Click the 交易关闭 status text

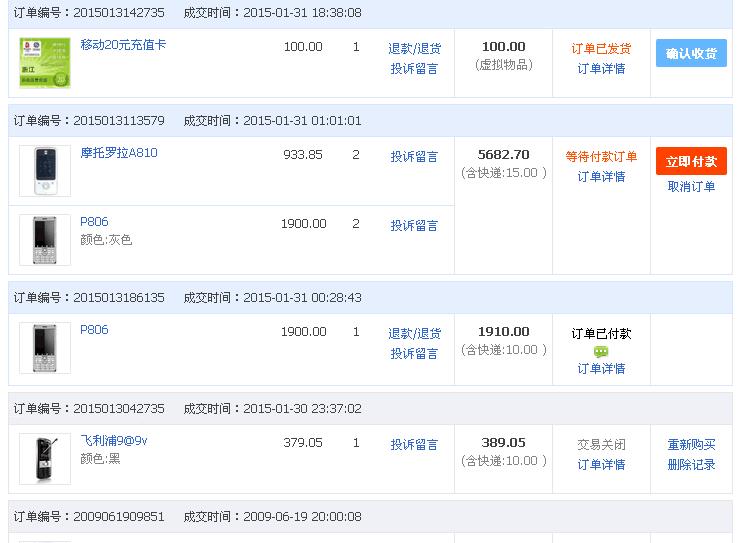pyautogui.click(x=601, y=445)
